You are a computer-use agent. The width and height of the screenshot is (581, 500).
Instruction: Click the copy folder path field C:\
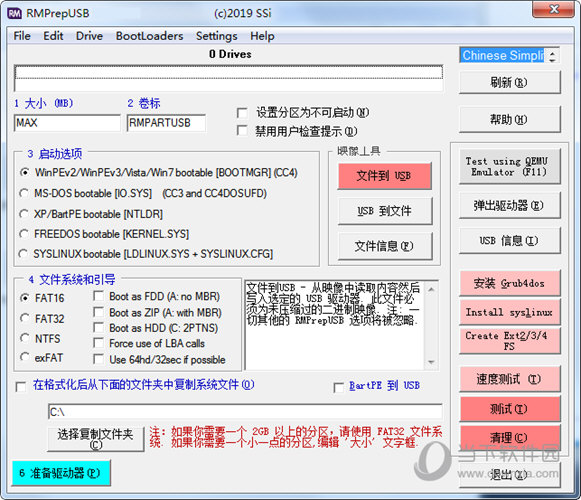click(x=245, y=412)
